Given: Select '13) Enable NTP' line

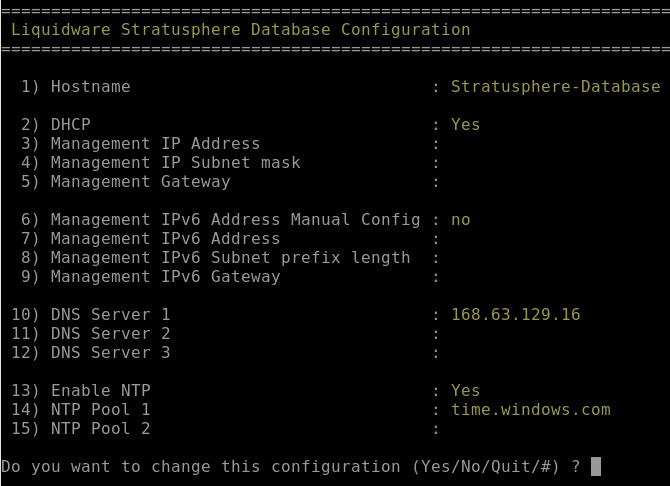Looking at the screenshot, I should (x=81, y=391).
